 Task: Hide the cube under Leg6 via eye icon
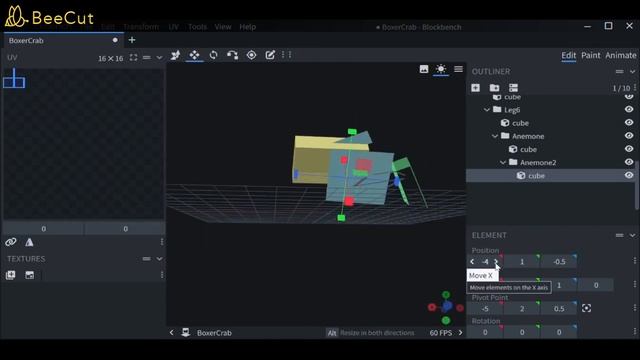coord(629,122)
